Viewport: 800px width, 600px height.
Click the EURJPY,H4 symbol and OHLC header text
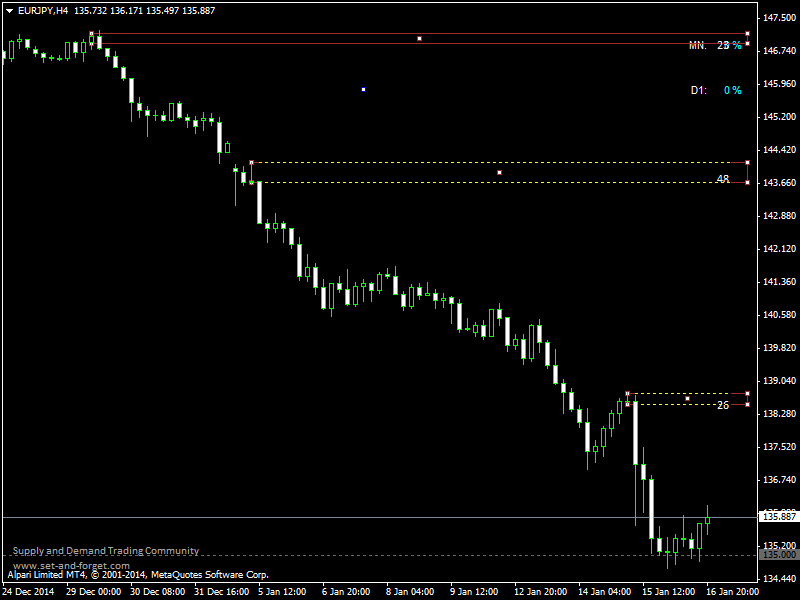[x=116, y=11]
